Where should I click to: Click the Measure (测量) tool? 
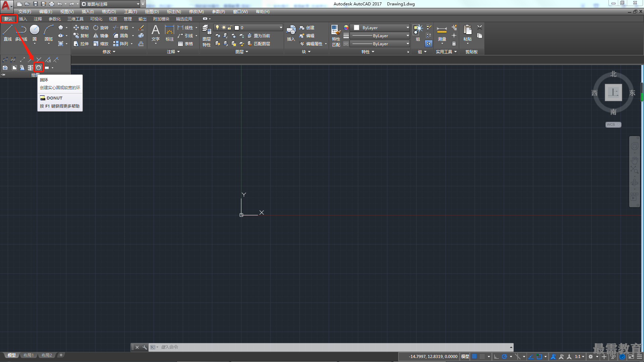pos(442,33)
